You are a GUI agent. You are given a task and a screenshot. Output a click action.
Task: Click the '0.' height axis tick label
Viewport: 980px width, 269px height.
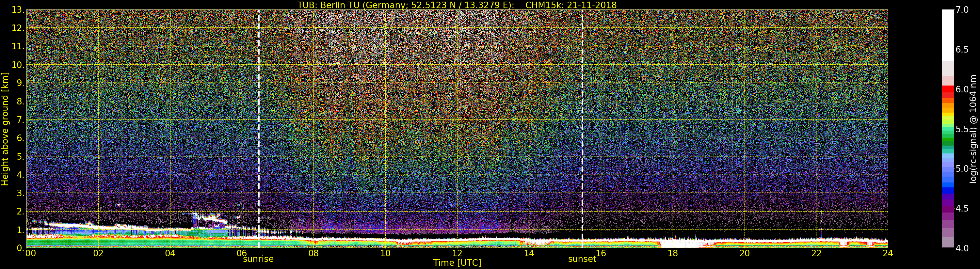pos(21,248)
